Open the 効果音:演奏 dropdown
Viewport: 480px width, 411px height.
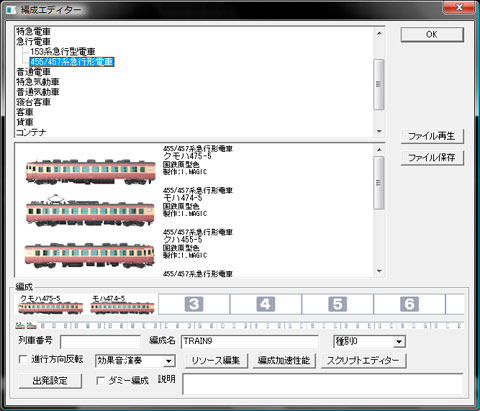click(135, 361)
